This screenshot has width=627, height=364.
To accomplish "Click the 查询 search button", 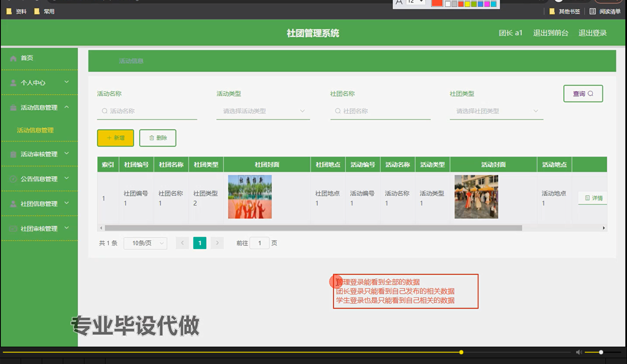I will (583, 93).
